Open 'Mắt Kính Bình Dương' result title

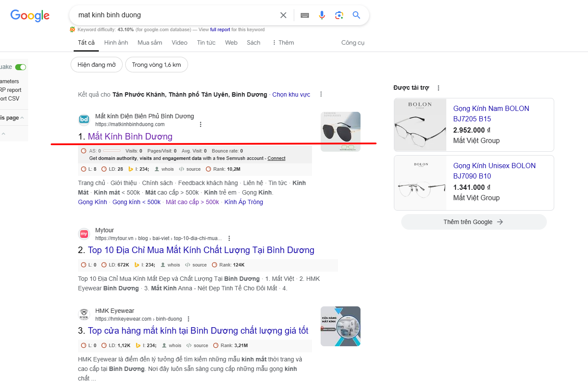point(130,136)
